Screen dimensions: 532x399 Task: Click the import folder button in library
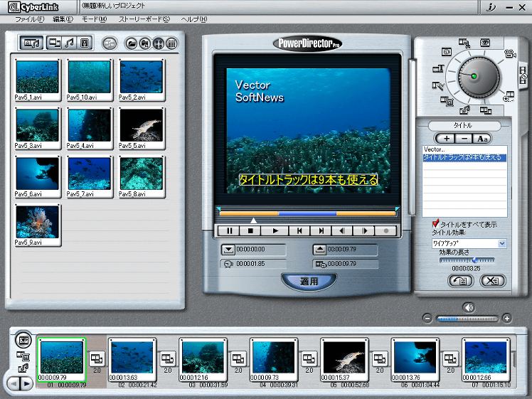pyautogui.click(x=145, y=43)
